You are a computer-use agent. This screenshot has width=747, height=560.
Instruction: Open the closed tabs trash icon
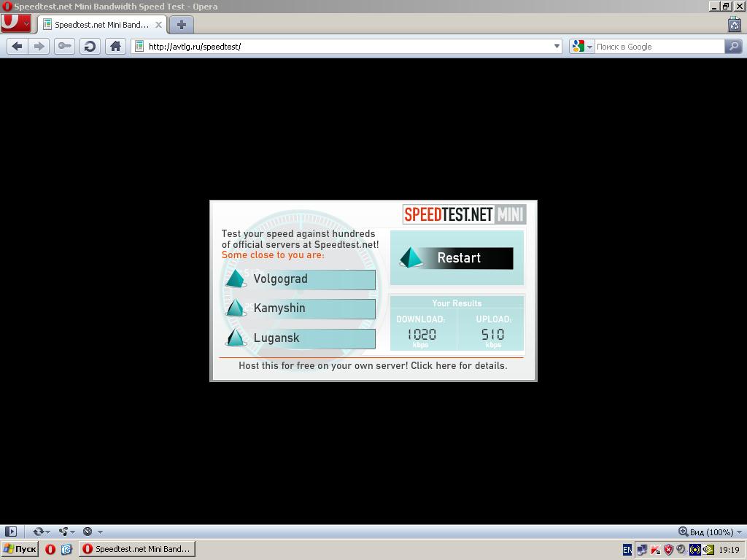click(734, 24)
